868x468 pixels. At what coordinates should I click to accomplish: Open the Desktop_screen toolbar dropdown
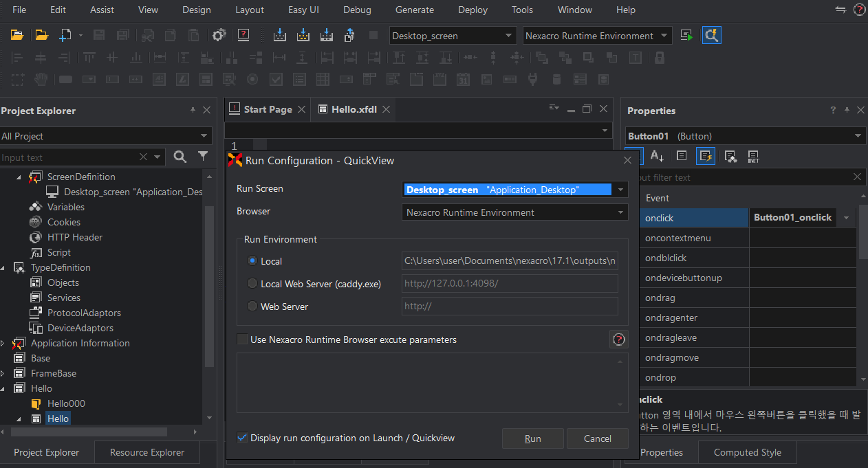tap(509, 36)
